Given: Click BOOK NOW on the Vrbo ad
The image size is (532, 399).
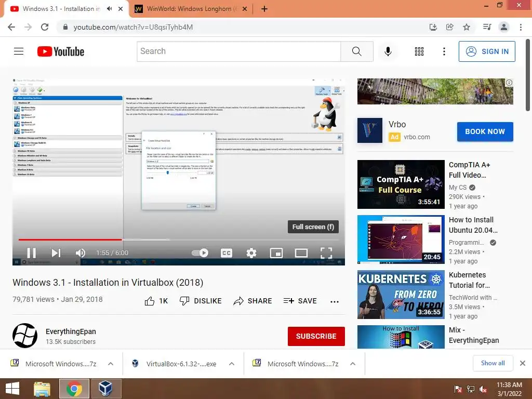Looking at the screenshot, I should [x=485, y=131].
